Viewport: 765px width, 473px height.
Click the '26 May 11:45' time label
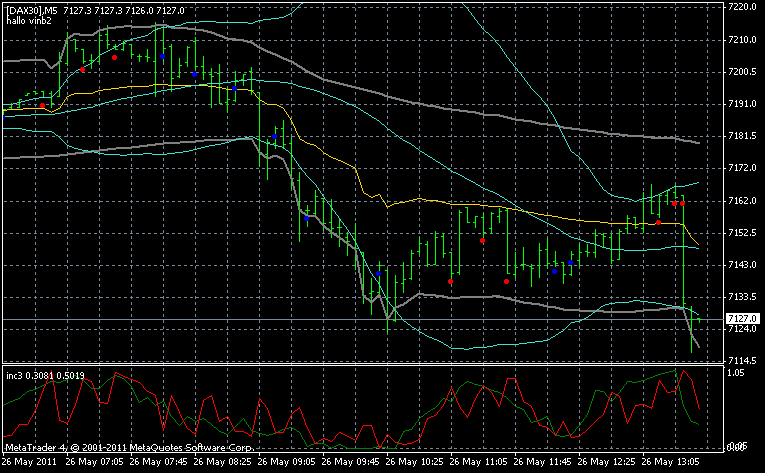point(543,461)
